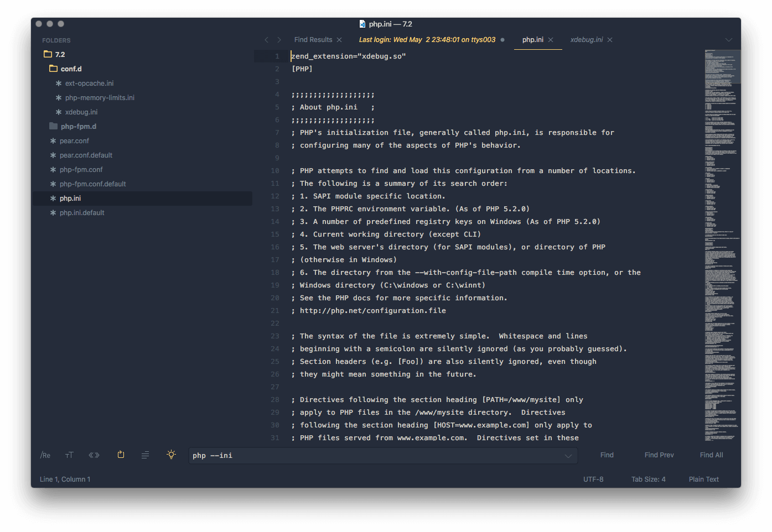772x532 pixels.
Task: Click the forward navigation arrow beside Find Results
Action: pyautogui.click(x=279, y=39)
